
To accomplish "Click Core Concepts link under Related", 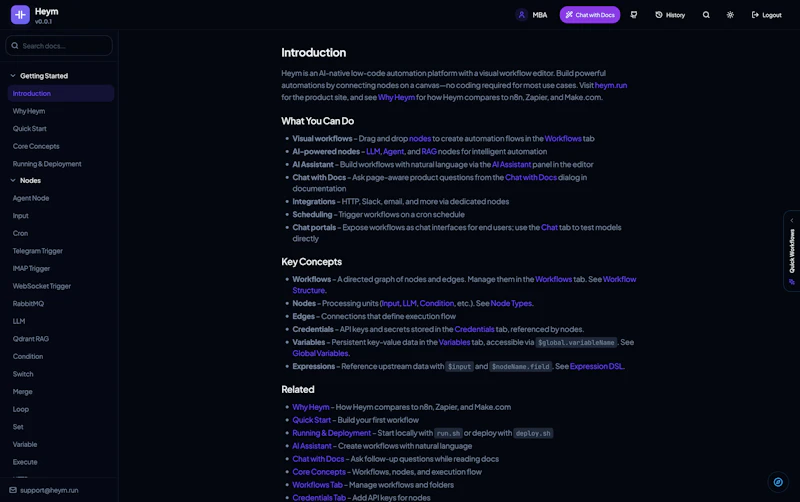I will 318,471.
